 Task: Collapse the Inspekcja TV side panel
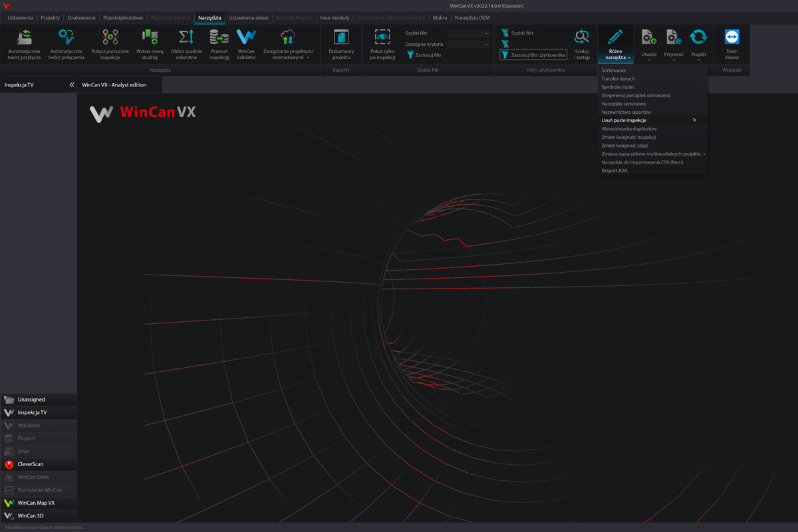tap(71, 85)
